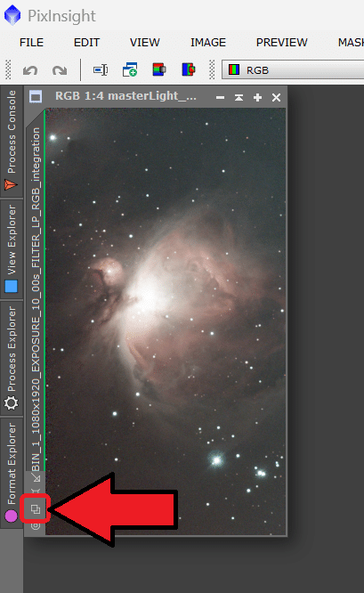Open the View Explorer side panel
The height and width of the screenshot is (593, 364).
(x=12, y=248)
